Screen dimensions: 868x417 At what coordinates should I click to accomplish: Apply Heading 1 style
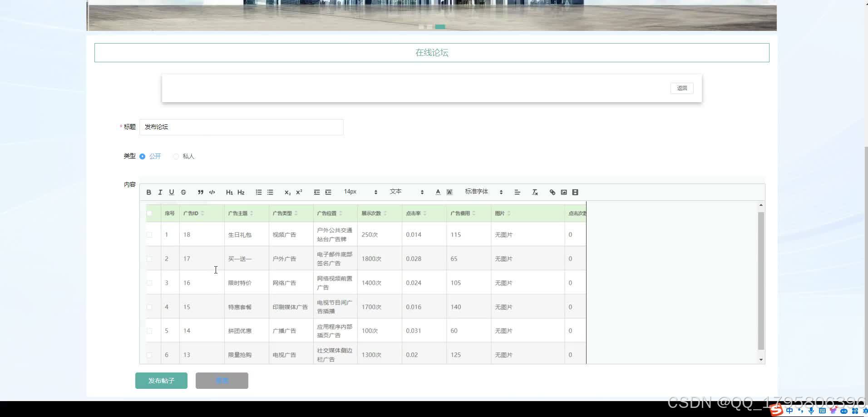pos(229,192)
